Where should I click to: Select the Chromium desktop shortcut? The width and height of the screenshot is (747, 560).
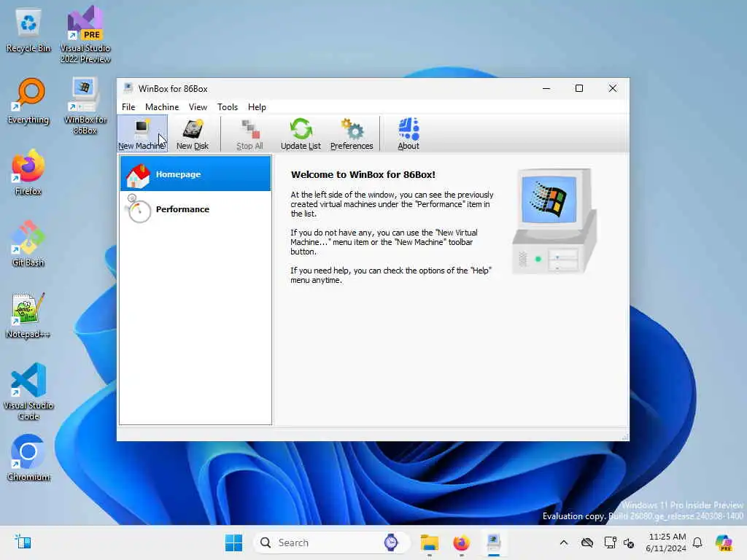click(x=28, y=458)
